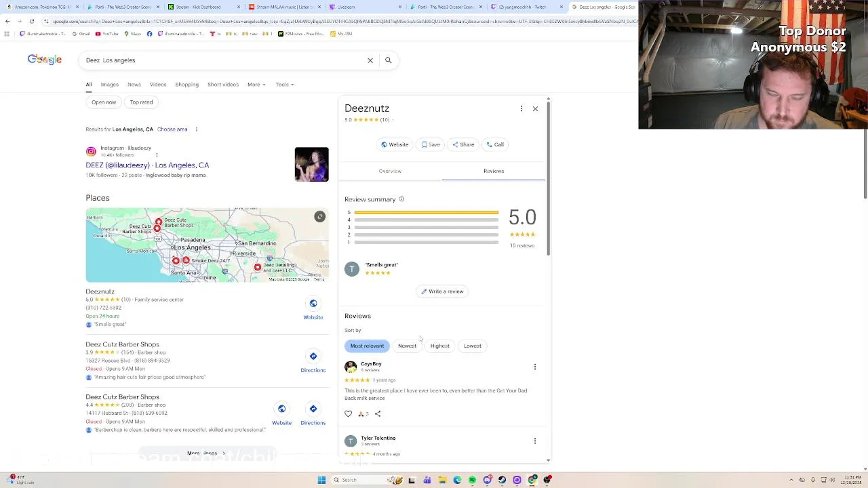Viewport: 868px width, 488px height.
Task: Click CoysBoy profile avatar
Action: click(x=351, y=367)
